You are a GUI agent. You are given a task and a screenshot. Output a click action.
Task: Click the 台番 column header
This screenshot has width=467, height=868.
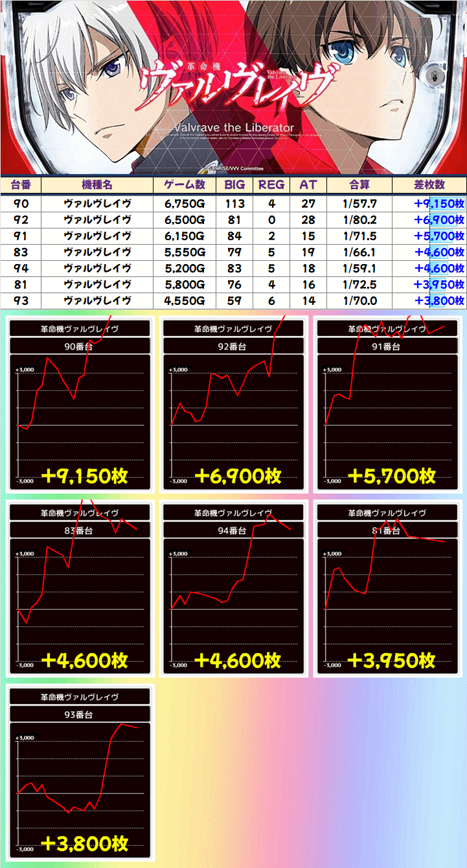pos(21,184)
